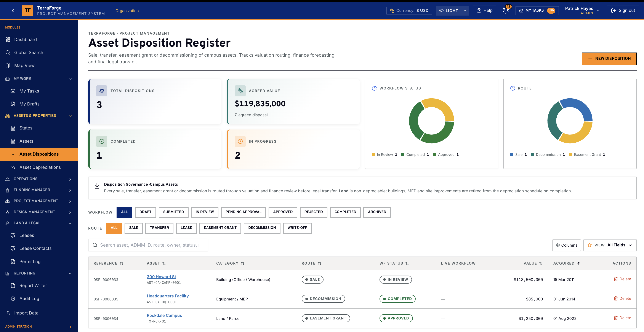Open the VIEW All Fields dropdown

click(x=610, y=245)
